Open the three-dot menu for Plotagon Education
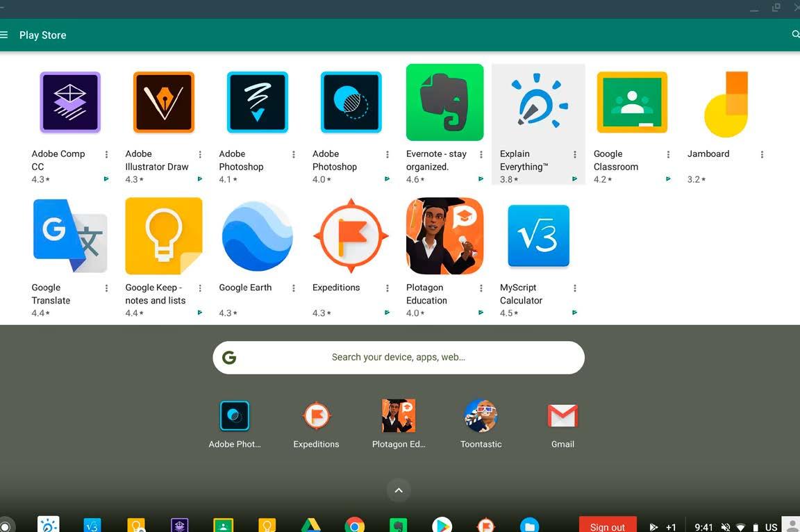This screenshot has height=532, width=800. (481, 288)
